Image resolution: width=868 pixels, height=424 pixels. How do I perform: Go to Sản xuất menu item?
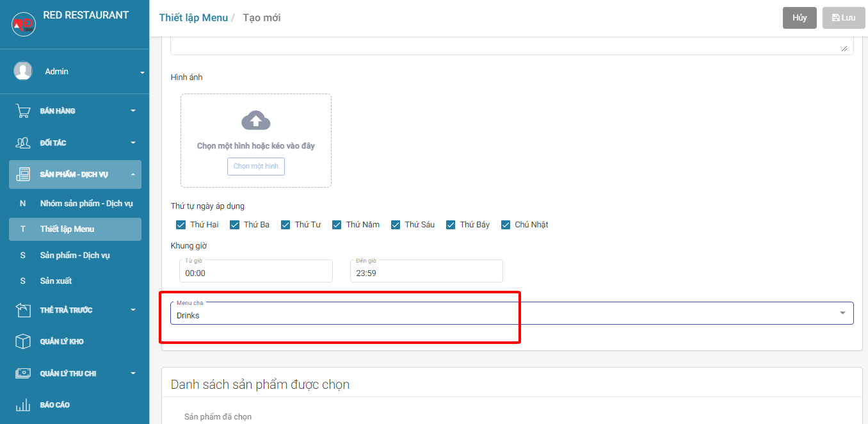point(56,281)
